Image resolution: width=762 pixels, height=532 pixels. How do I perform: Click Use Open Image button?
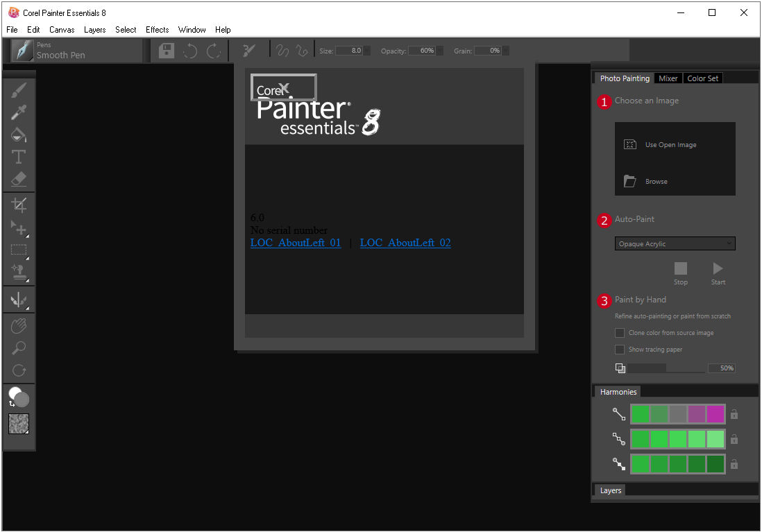pos(660,145)
